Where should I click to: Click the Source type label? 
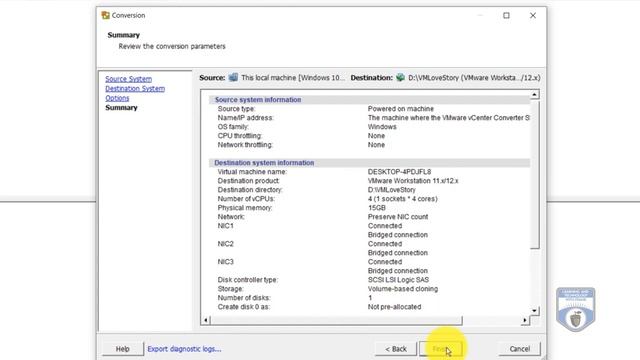(x=236, y=109)
